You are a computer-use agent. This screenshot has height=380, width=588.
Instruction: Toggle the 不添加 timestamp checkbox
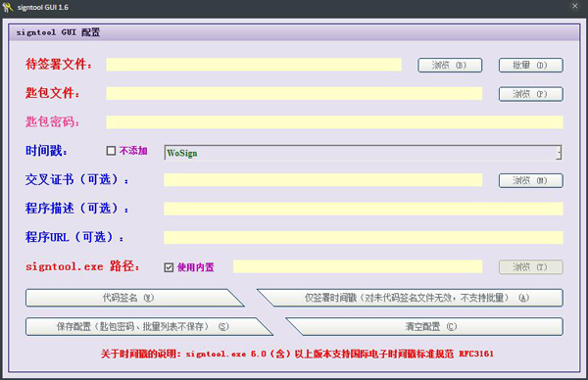[x=111, y=151]
